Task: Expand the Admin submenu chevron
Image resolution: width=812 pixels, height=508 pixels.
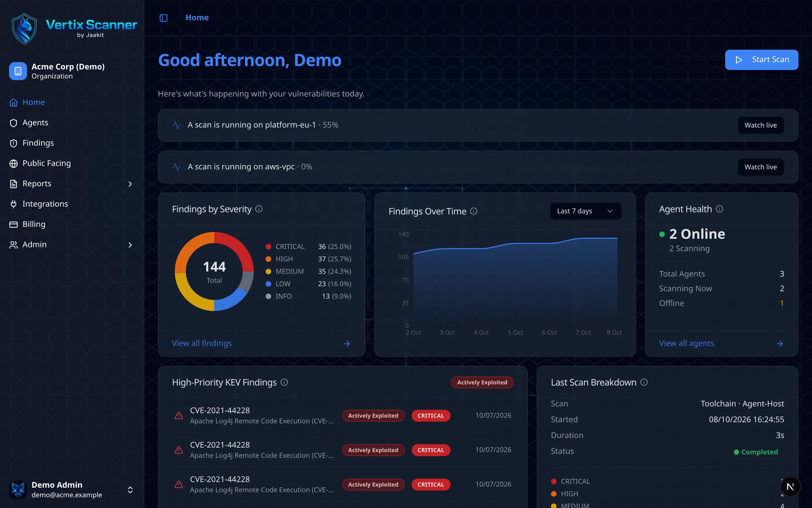Action: 130,245
